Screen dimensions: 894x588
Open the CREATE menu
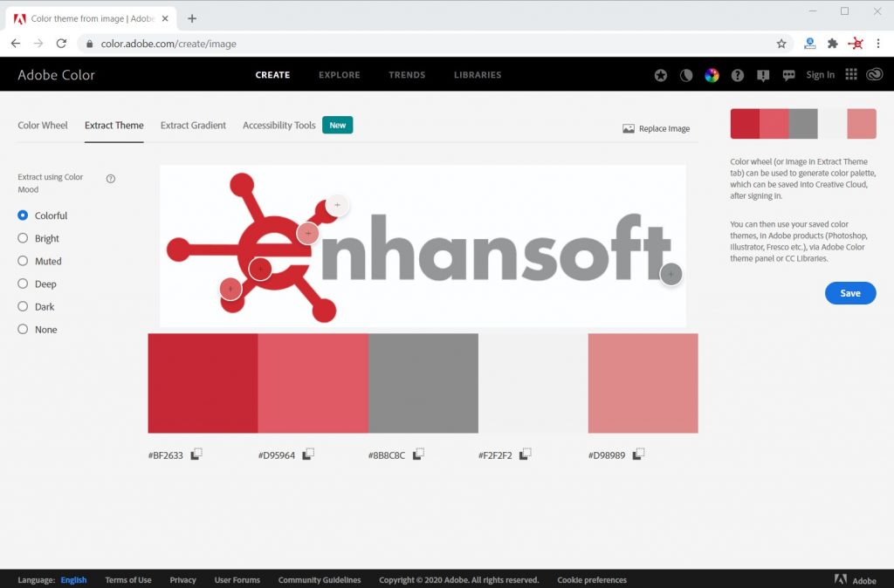point(272,75)
